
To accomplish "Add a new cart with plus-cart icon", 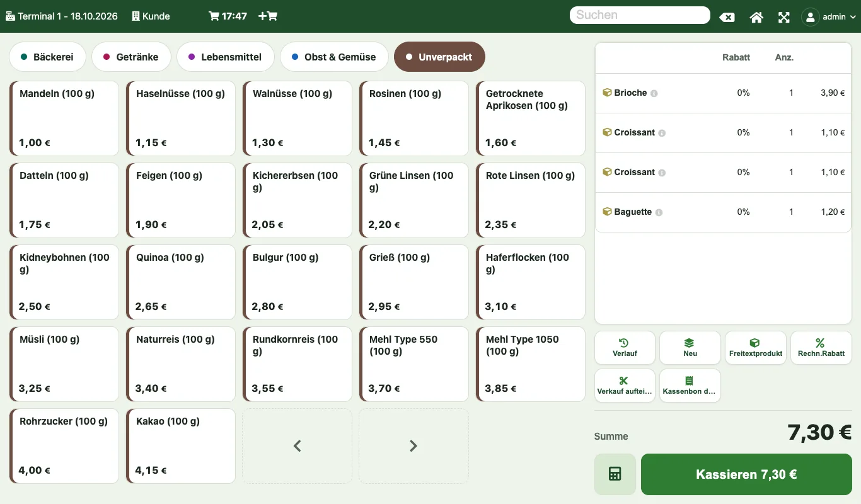I will click(268, 16).
